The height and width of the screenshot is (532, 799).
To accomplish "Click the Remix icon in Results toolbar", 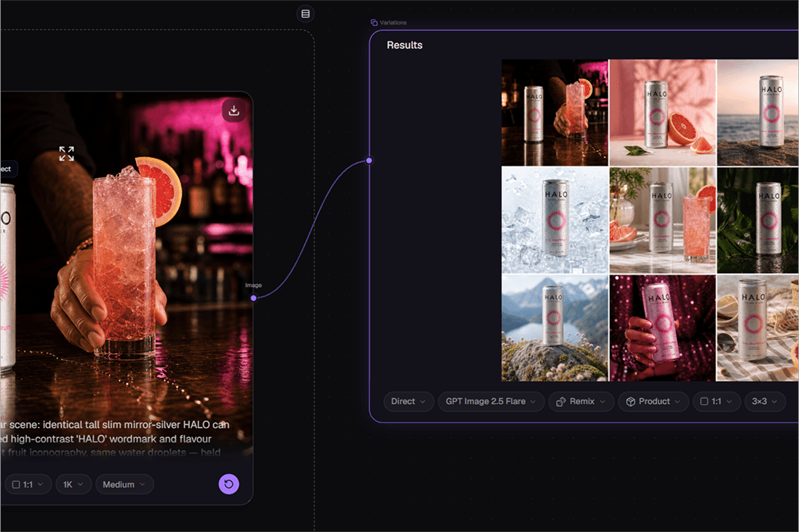I will (561, 402).
